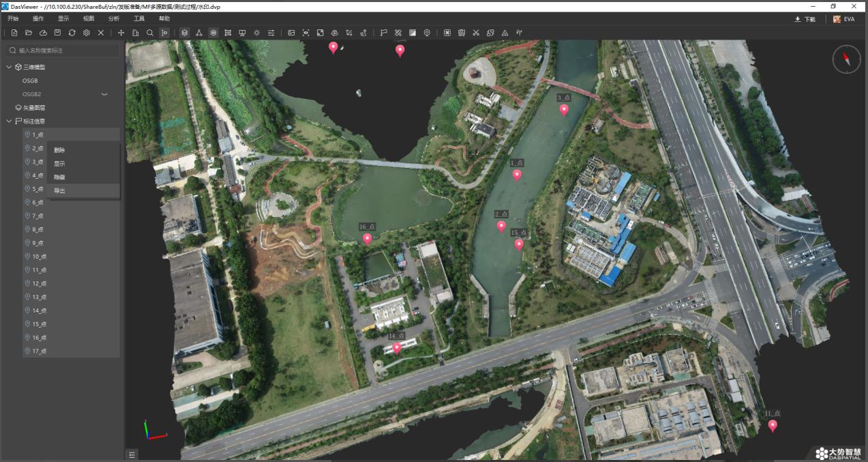
Task: Click the save disk icon
Action: [57, 33]
